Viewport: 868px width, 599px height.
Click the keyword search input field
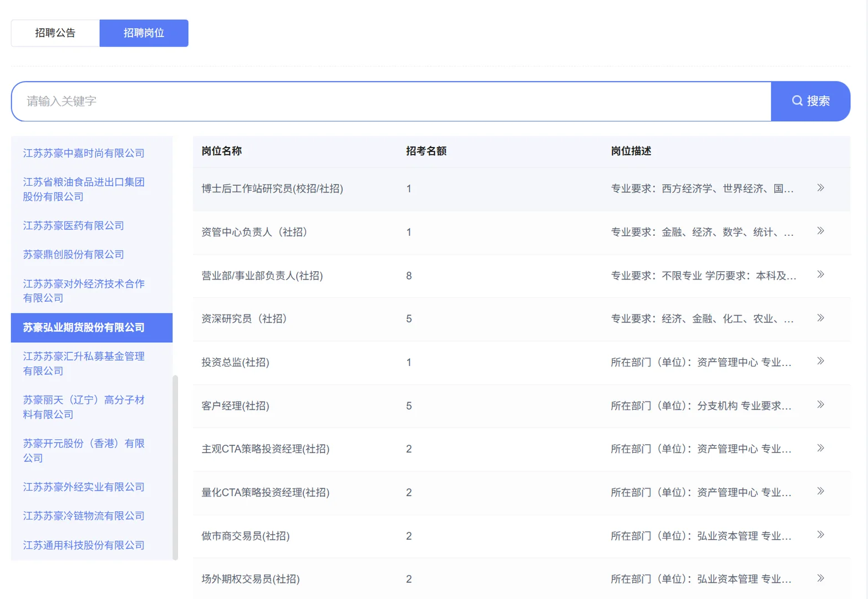(388, 101)
